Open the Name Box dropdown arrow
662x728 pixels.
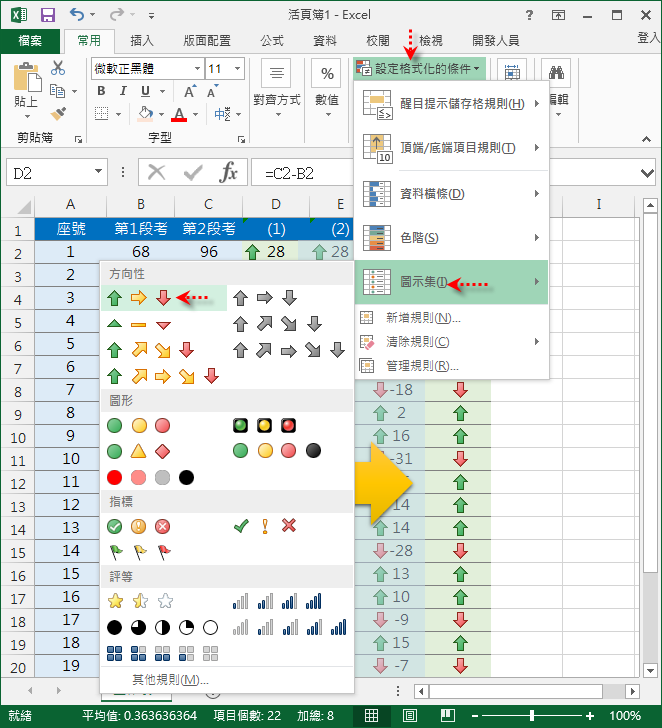98,171
